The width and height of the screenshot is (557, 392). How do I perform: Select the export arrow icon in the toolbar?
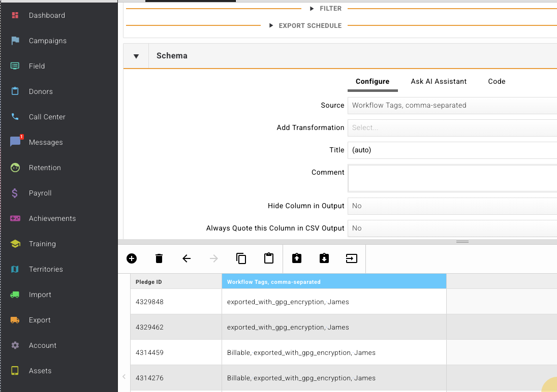click(351, 258)
